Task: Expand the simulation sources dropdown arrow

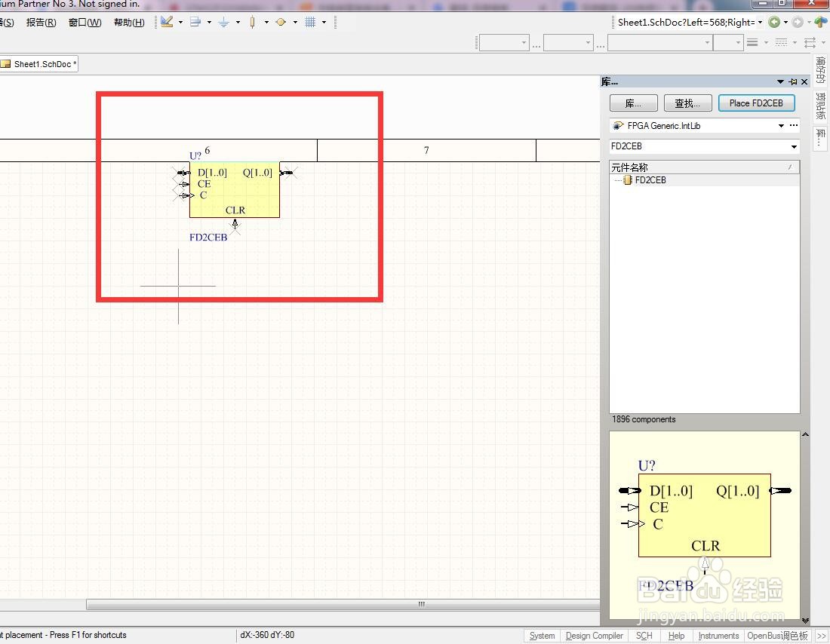Action: click(x=295, y=22)
